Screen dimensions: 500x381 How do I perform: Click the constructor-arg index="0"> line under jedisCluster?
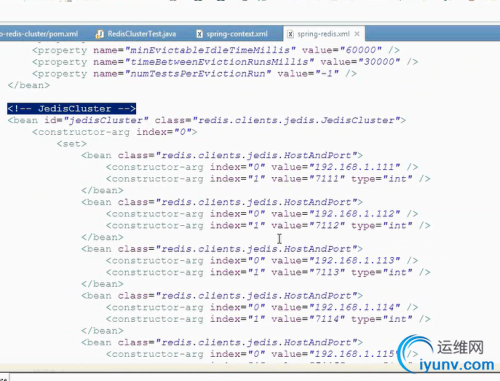115,132
